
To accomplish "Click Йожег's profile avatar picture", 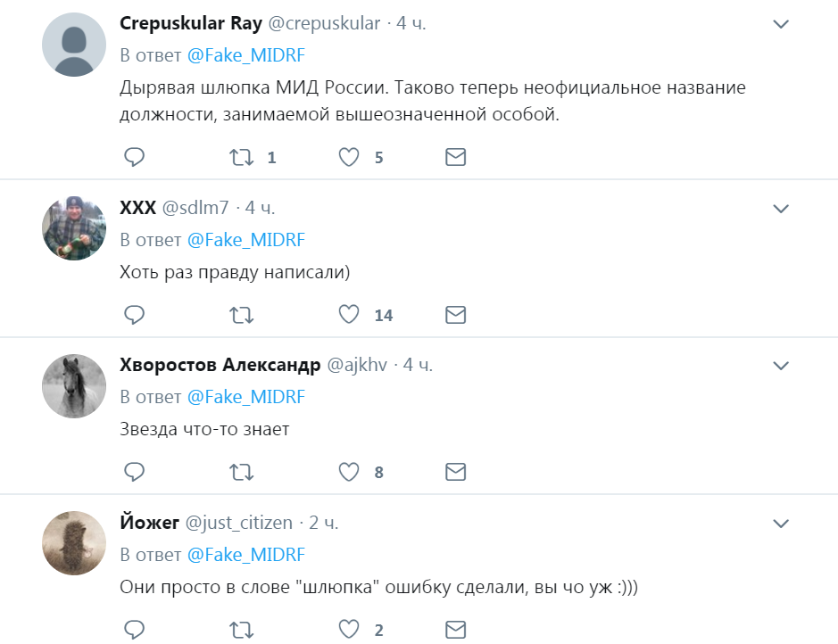I will pos(73,542).
